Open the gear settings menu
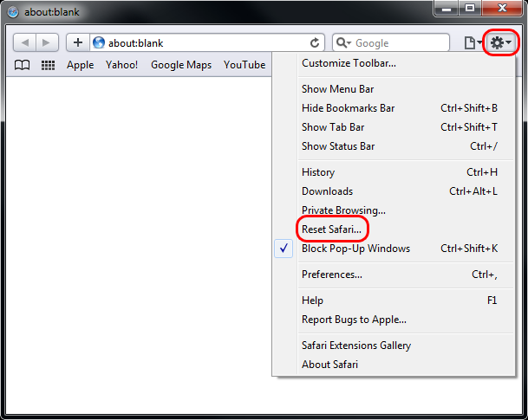528x420 pixels. [501, 42]
